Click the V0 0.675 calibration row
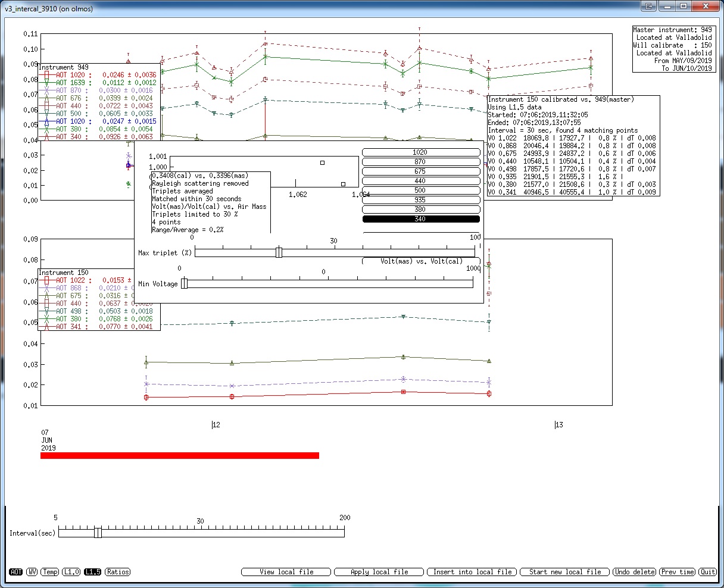Image resolution: width=724 pixels, height=588 pixels. 572,154
